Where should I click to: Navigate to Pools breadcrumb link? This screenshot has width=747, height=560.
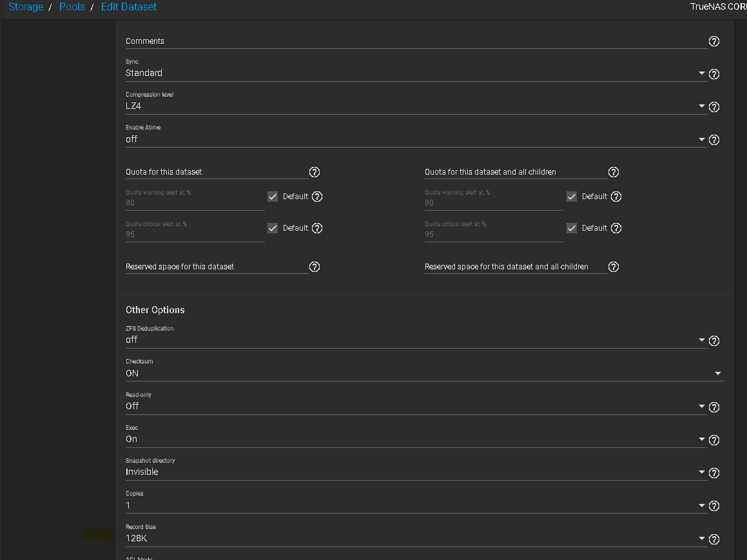coord(72,7)
